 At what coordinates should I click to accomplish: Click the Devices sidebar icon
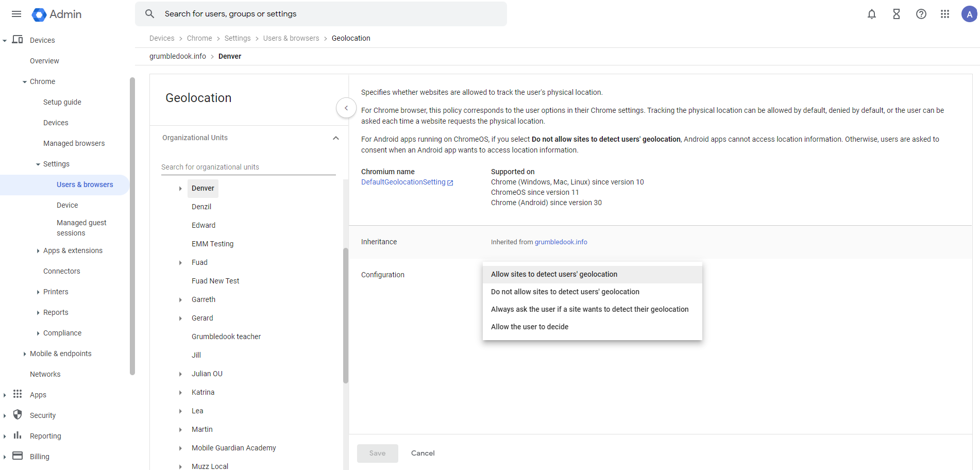tap(18, 40)
